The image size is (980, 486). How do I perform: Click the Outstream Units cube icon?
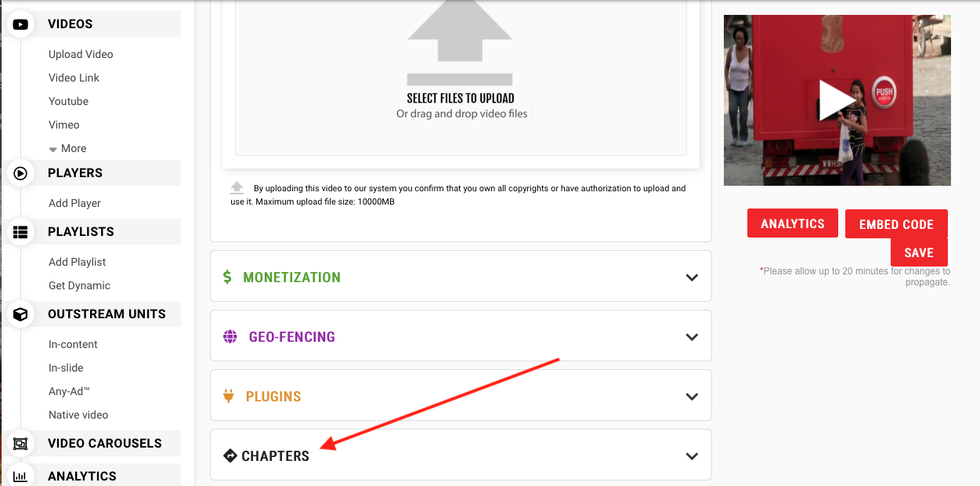(20, 314)
